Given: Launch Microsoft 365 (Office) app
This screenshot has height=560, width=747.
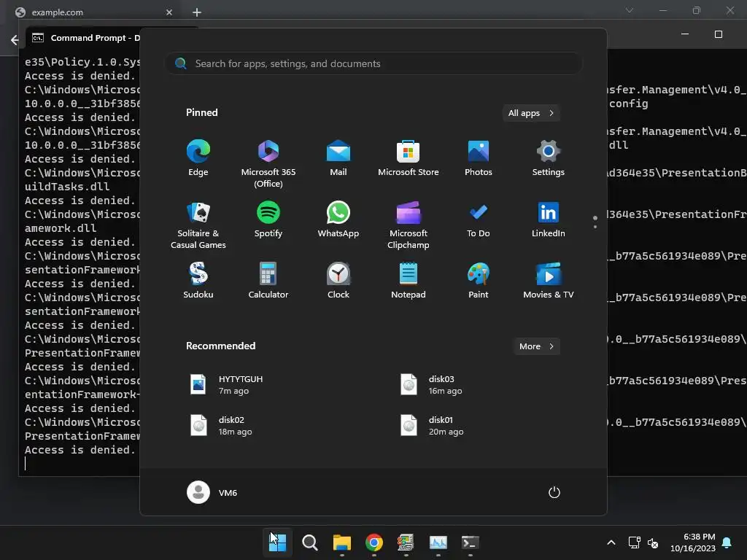Looking at the screenshot, I should pyautogui.click(x=268, y=164).
